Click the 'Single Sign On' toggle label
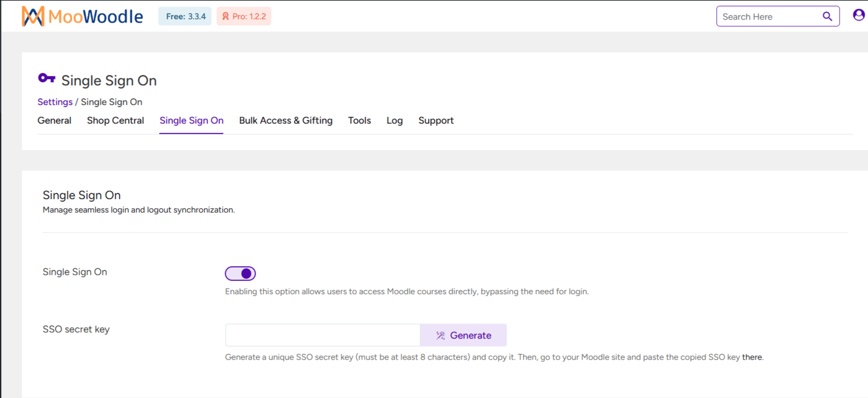Screen dimensions: 868x398 point(75,272)
